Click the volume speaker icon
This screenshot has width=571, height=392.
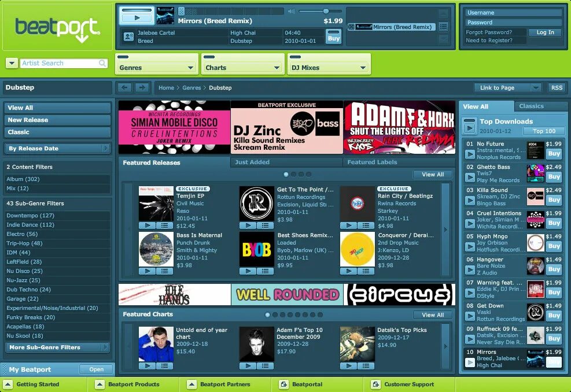291,12
